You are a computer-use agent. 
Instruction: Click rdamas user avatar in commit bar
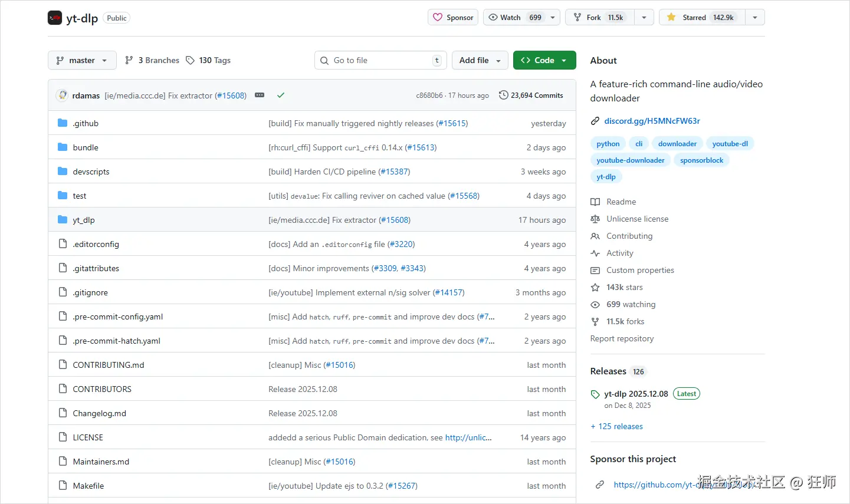(63, 95)
